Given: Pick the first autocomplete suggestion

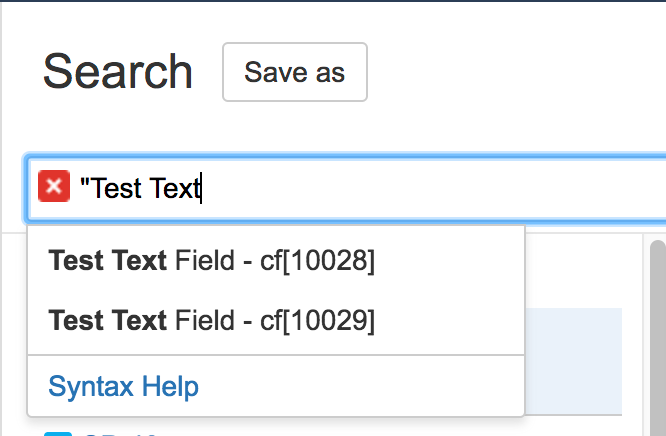Looking at the screenshot, I should tap(211, 261).
